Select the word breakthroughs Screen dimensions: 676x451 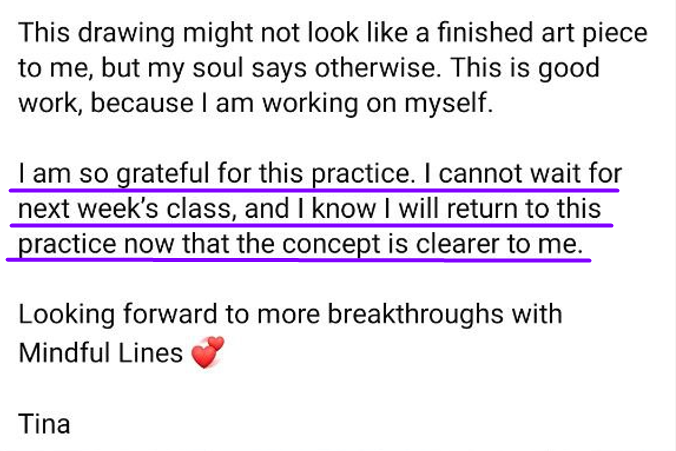416,313
